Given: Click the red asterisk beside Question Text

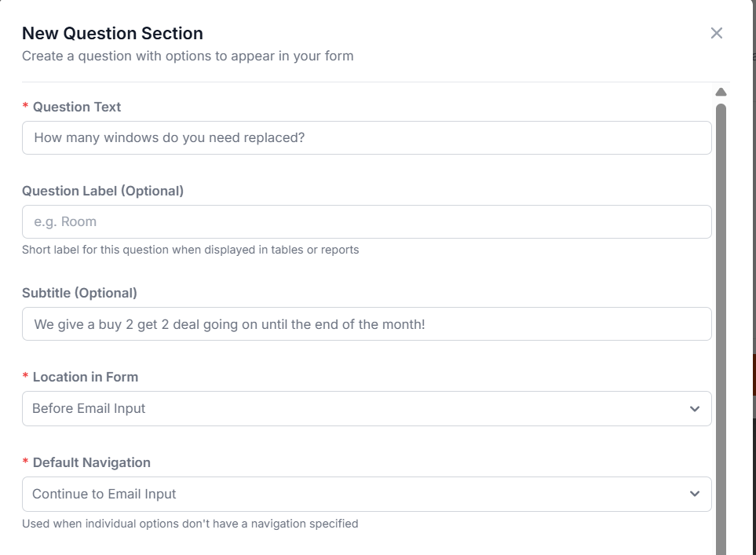Looking at the screenshot, I should 26,107.
